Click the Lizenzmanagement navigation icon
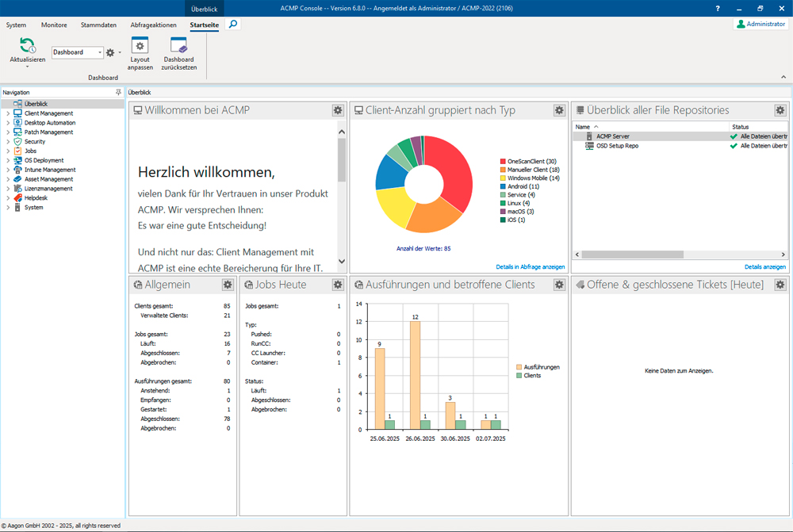Image resolution: width=793 pixels, height=532 pixels. click(x=17, y=189)
